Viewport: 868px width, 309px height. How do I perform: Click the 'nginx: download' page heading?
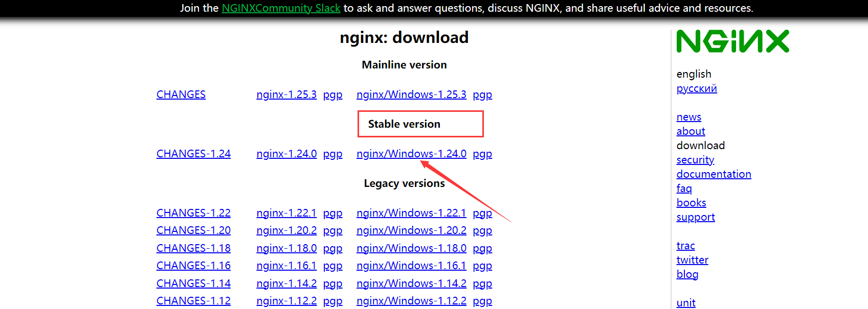(x=404, y=37)
